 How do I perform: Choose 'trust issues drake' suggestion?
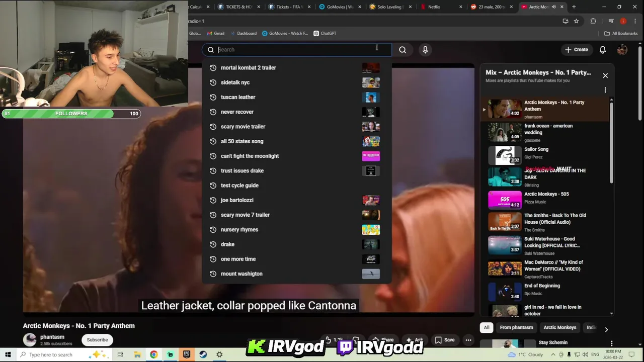(x=297, y=170)
